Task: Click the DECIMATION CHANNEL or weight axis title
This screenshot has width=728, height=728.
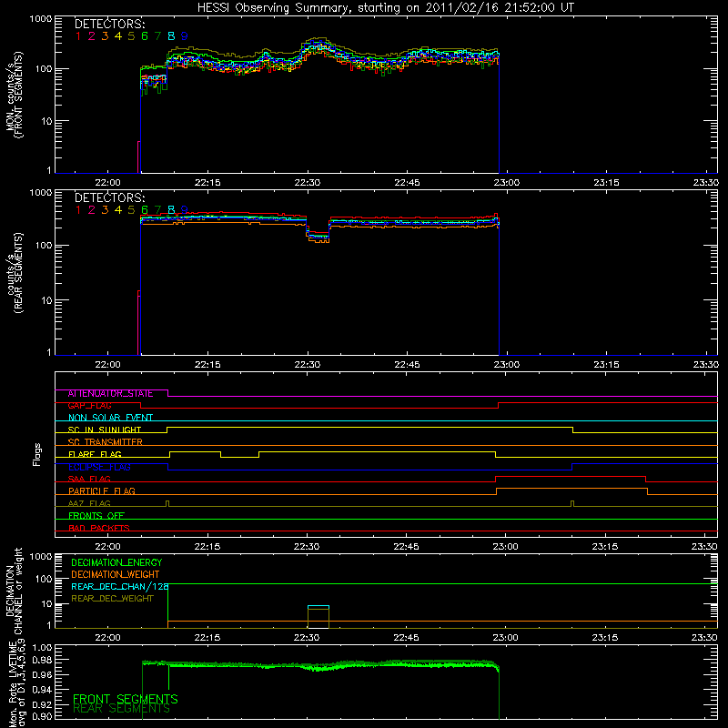Action: pyautogui.click(x=14, y=591)
